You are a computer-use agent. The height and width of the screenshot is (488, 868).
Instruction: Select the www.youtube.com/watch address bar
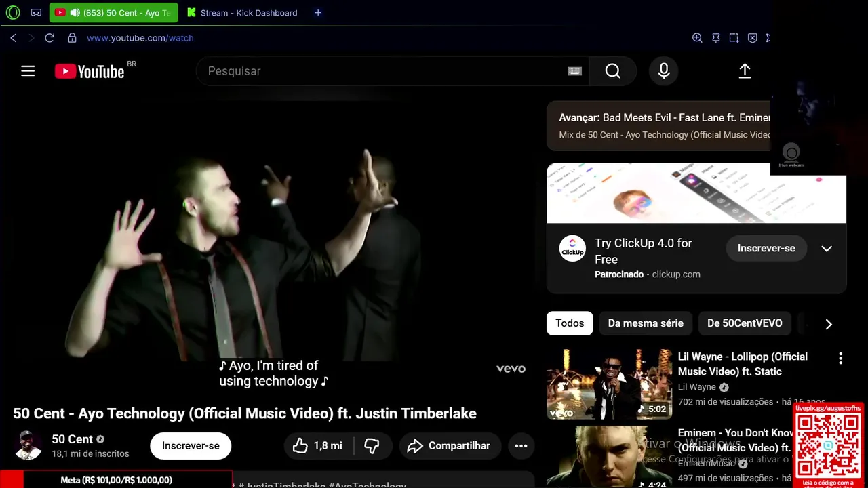click(140, 38)
